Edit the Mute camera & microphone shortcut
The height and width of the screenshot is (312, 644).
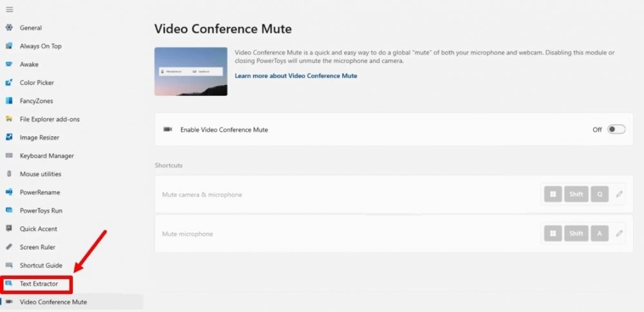[619, 194]
